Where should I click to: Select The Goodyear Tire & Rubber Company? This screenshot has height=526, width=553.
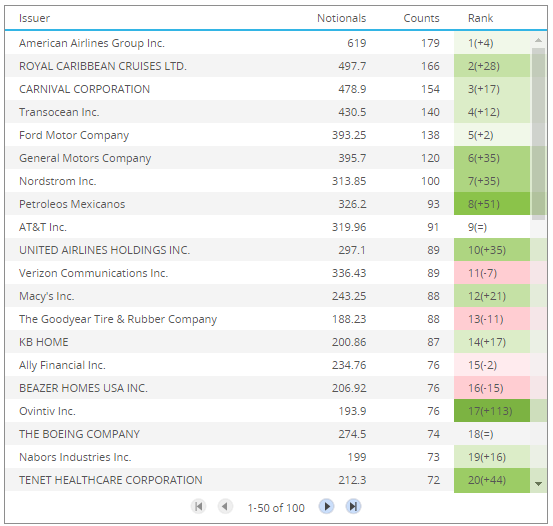click(118, 319)
